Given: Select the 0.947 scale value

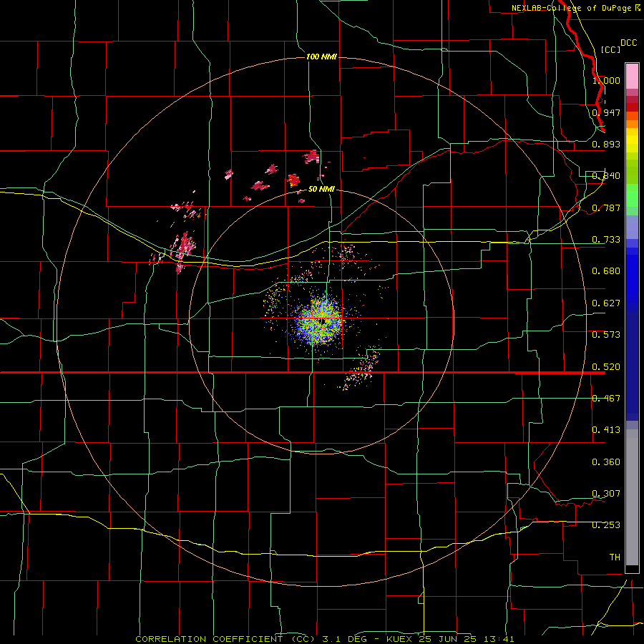Looking at the screenshot, I should [606, 112].
